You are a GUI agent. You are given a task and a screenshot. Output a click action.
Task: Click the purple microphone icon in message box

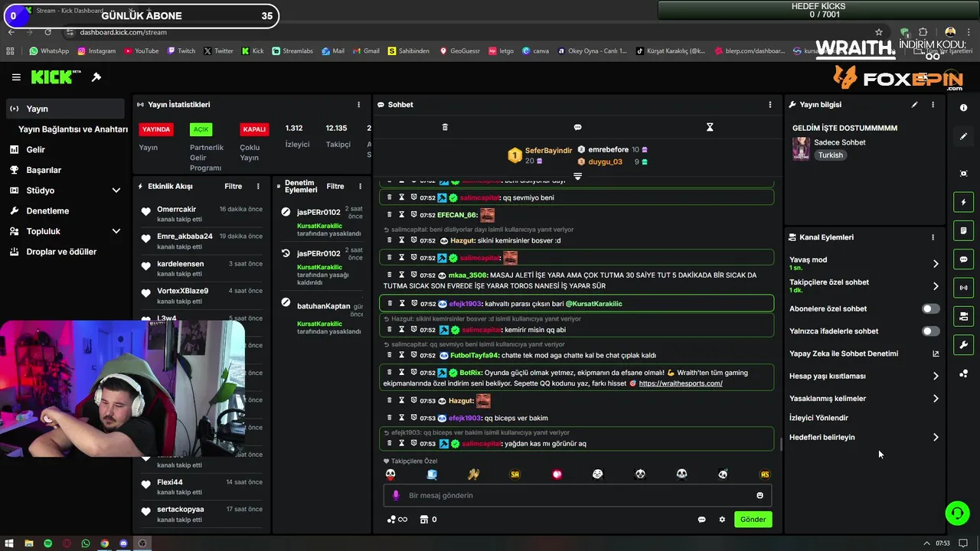(x=396, y=495)
